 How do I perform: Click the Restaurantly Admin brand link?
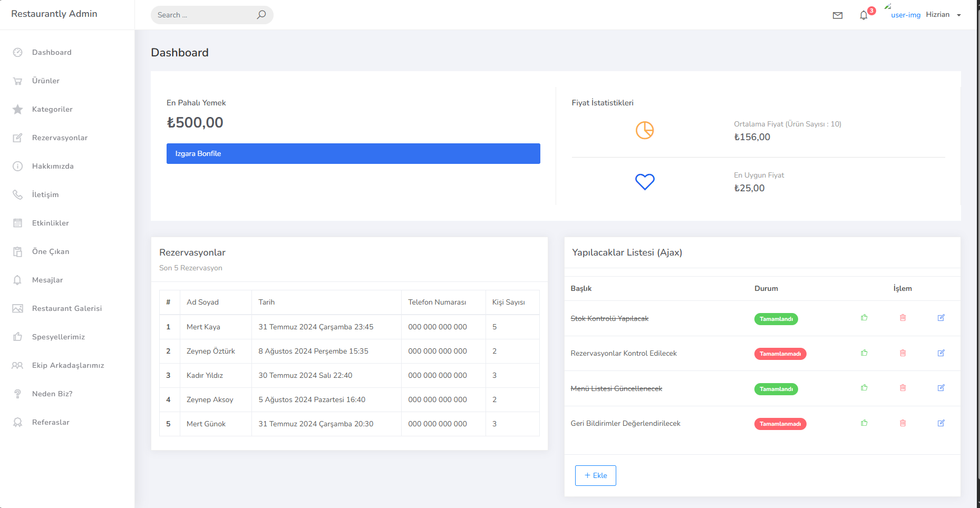tap(54, 14)
